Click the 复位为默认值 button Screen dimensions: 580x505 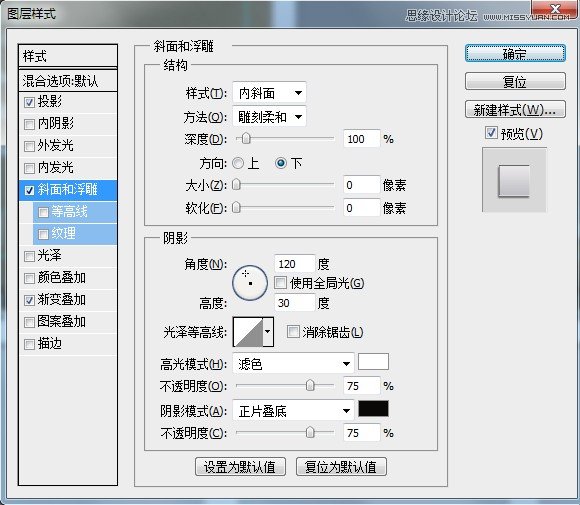click(341, 467)
